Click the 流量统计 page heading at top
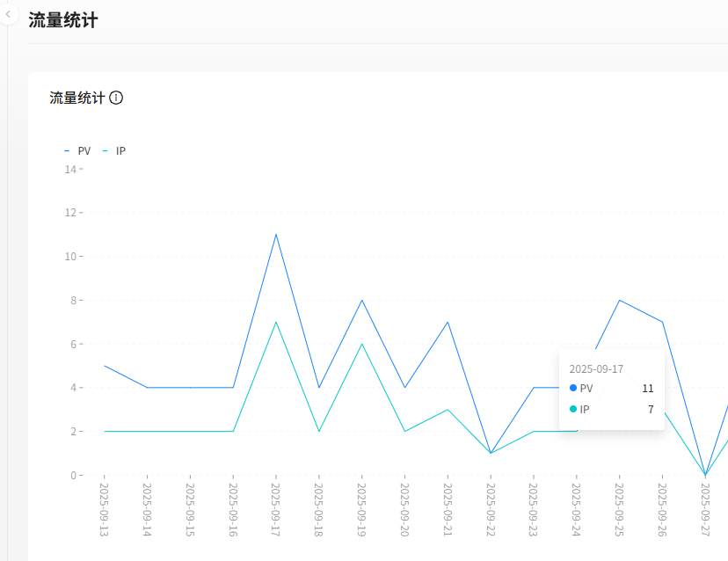 [x=62, y=20]
